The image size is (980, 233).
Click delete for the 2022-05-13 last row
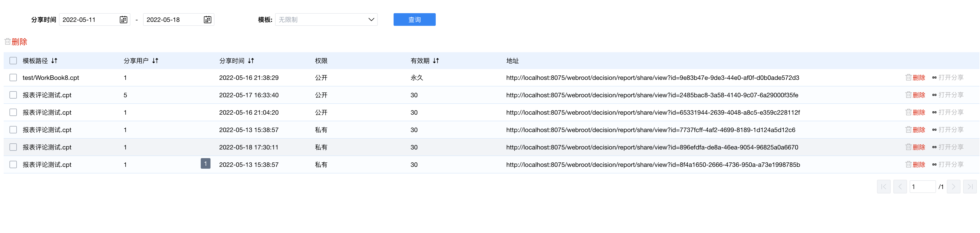915,165
